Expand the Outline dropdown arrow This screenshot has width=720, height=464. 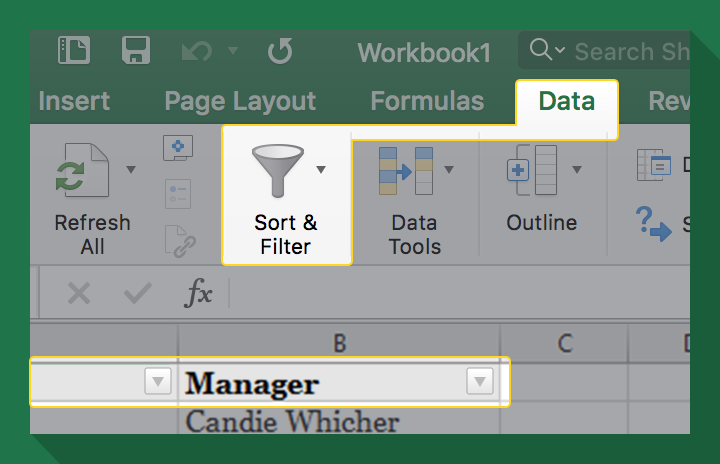pyautogui.click(x=576, y=169)
